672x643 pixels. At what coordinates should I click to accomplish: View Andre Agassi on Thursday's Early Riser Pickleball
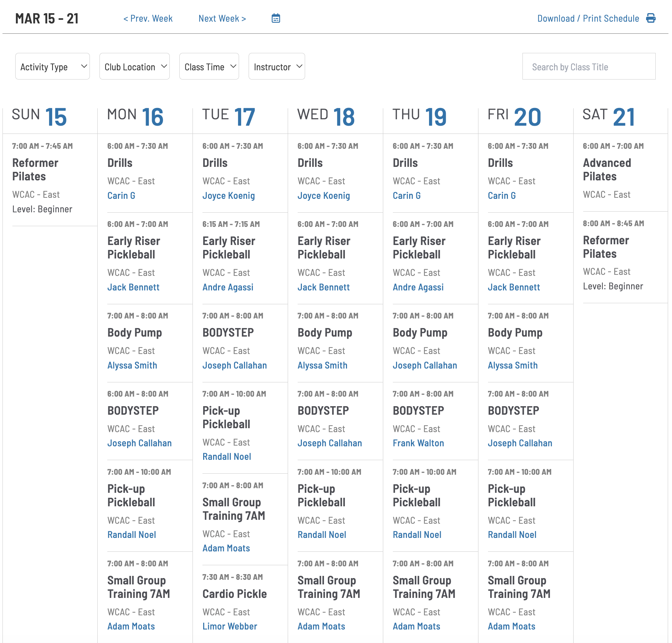(418, 287)
